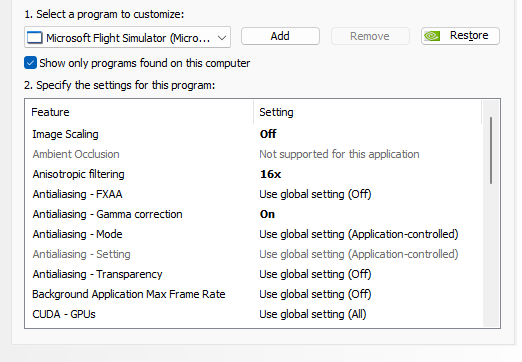
Task: Select Background Application Max Frame Rate feature
Action: pyautogui.click(x=129, y=294)
